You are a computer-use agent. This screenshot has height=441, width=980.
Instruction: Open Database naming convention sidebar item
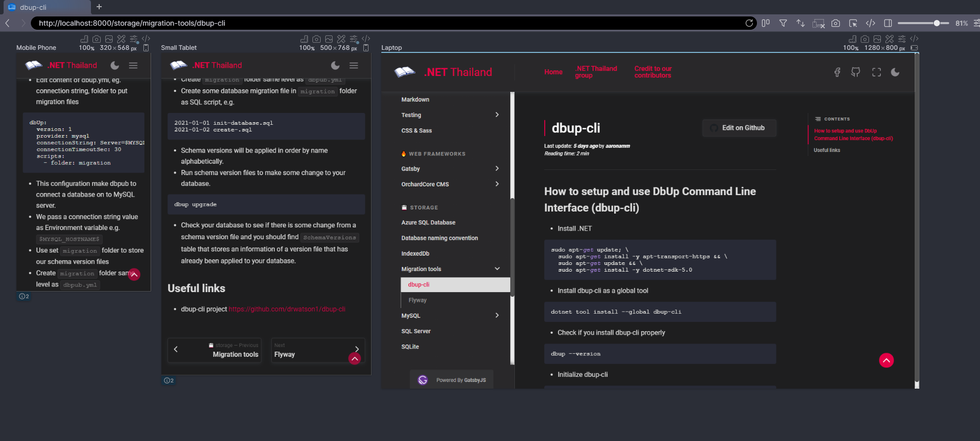coord(440,238)
